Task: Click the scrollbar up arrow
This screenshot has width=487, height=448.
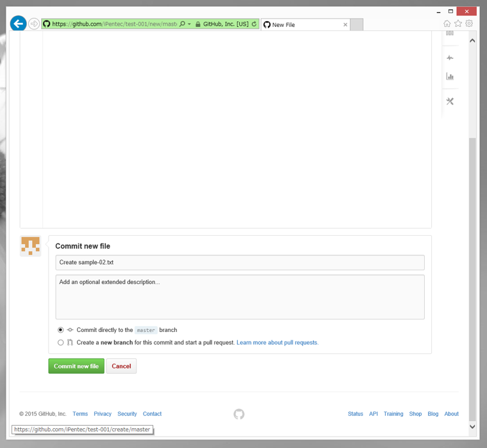Action: point(472,41)
